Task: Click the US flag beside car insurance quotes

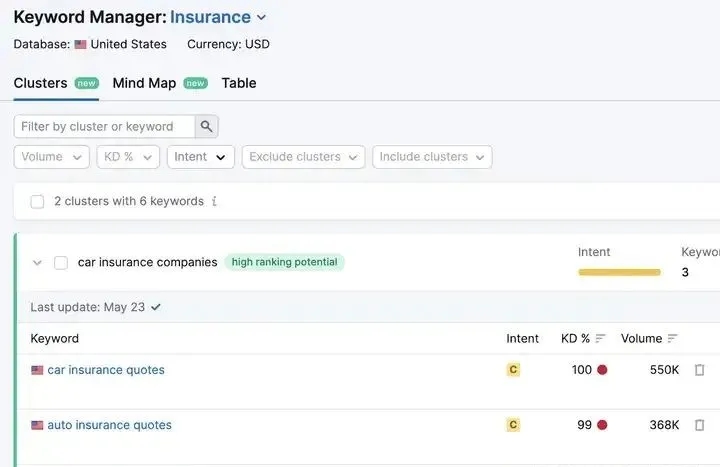Action: tap(37, 370)
